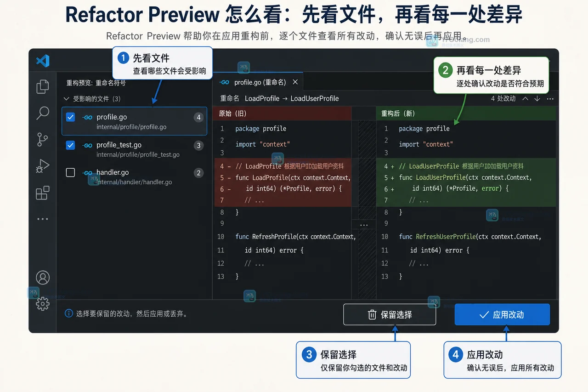Select the profile_test.go file row

click(x=134, y=149)
